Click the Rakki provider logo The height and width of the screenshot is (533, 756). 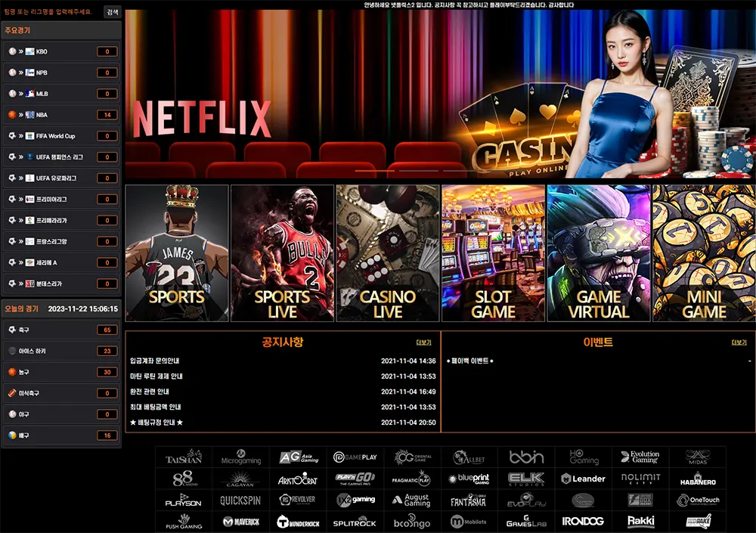click(x=641, y=522)
